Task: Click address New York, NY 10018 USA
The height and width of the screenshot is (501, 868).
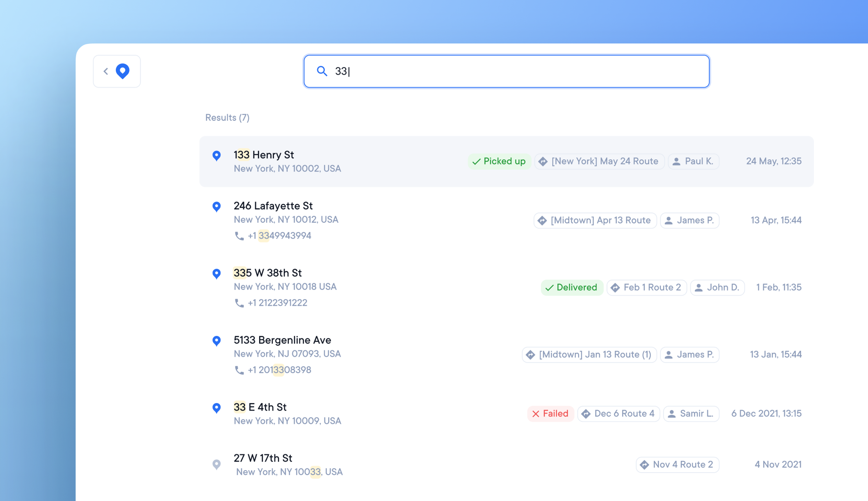Action: 285,287
